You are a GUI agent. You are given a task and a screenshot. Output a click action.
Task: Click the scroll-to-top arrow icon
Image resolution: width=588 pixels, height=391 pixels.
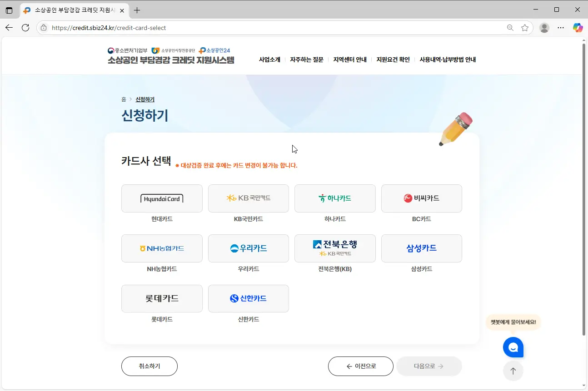tap(513, 371)
